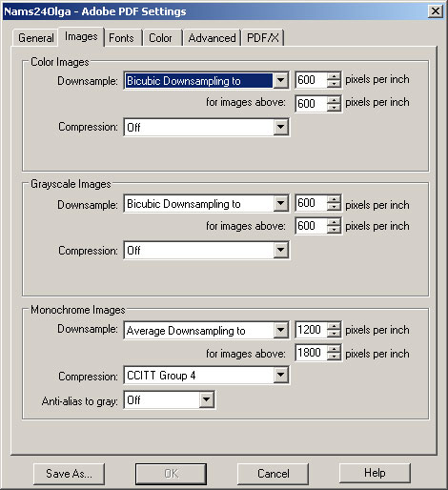Increase Grayscale 'for images above' value
The height and width of the screenshot is (490, 448).
tap(334, 222)
